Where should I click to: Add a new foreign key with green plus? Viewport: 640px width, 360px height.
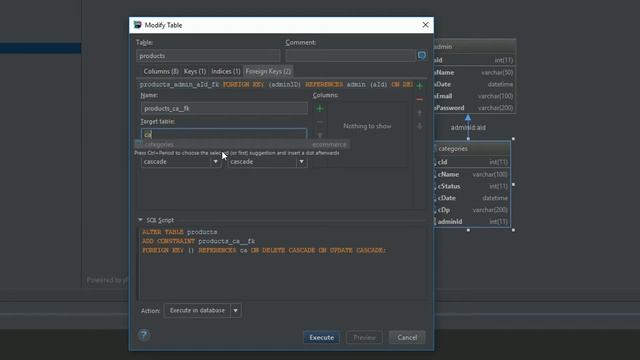point(420,85)
